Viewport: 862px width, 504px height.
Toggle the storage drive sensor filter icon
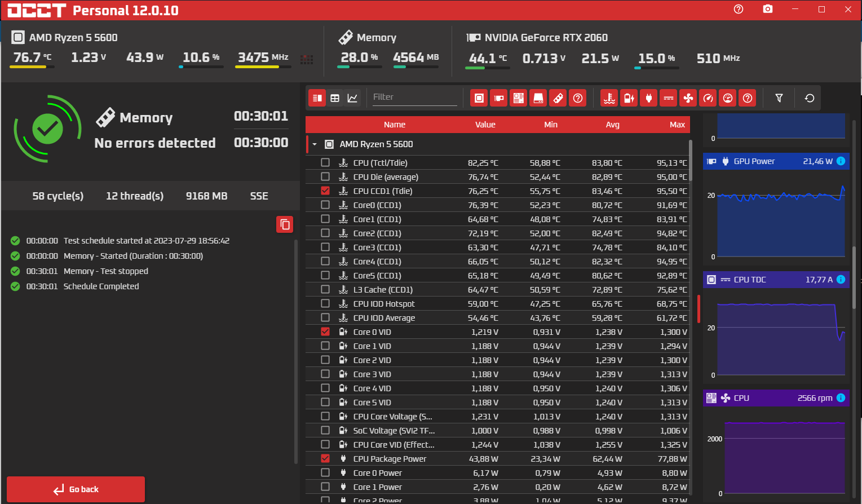[538, 98]
